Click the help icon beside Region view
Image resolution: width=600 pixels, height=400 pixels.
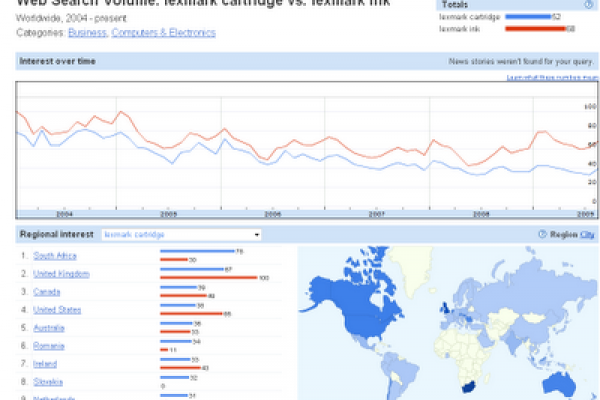pos(542,235)
